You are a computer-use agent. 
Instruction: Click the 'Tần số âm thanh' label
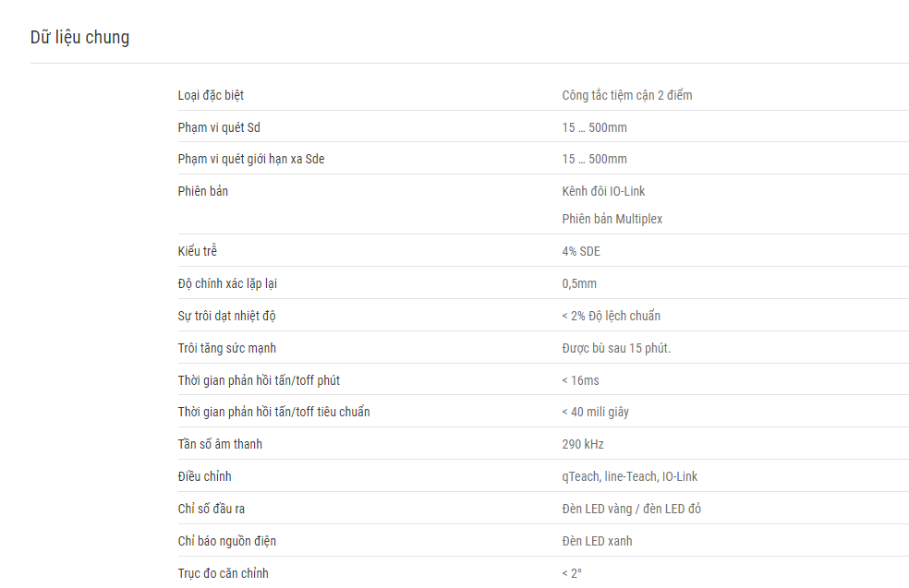[x=220, y=444]
